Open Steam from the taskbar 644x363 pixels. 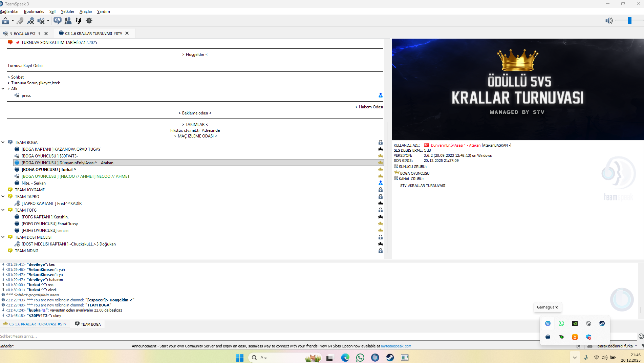pos(390,358)
